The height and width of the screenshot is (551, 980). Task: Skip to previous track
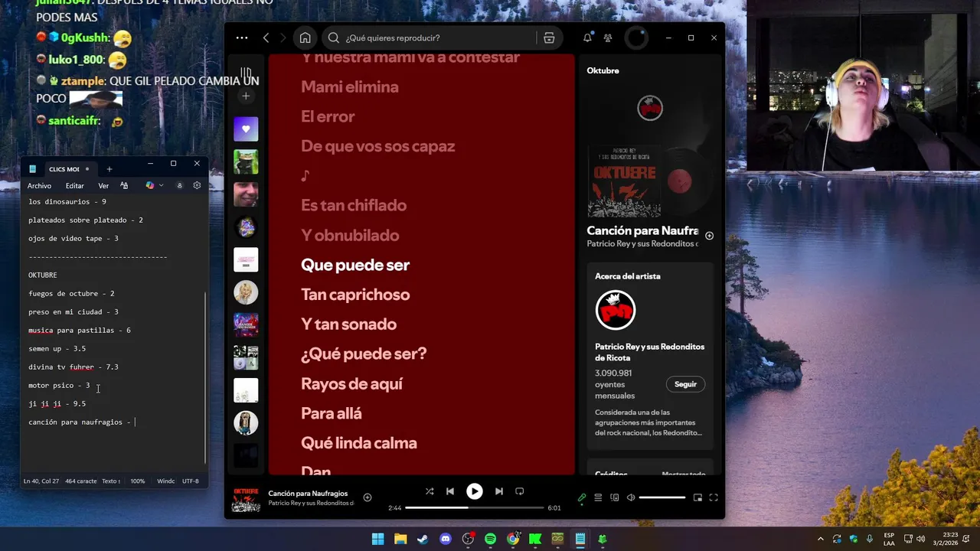point(450,491)
